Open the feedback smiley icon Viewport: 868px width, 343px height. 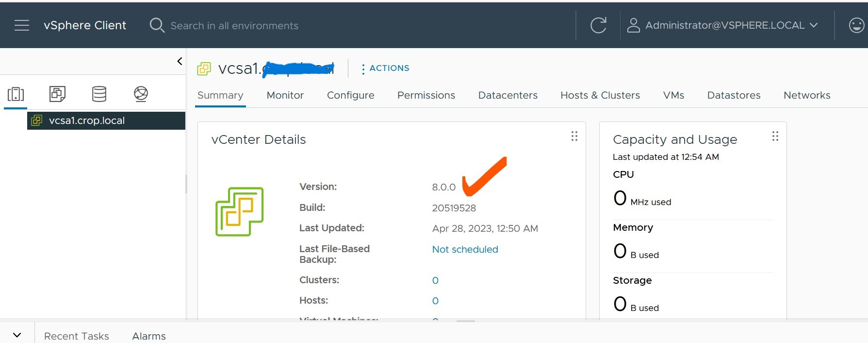856,25
